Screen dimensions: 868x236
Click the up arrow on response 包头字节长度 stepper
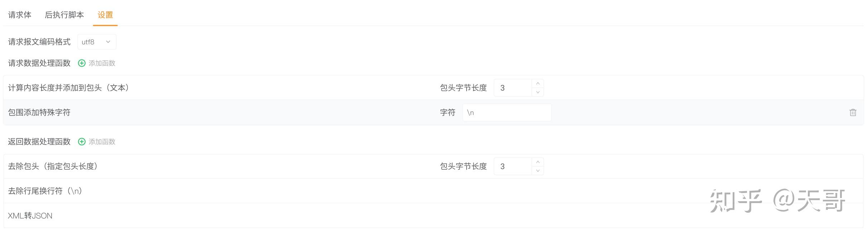click(x=537, y=161)
